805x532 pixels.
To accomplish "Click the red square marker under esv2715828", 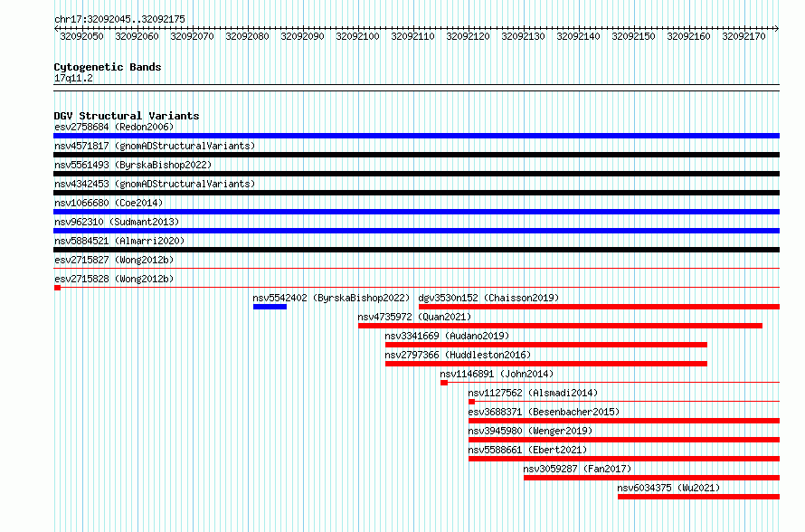I will click(x=58, y=288).
